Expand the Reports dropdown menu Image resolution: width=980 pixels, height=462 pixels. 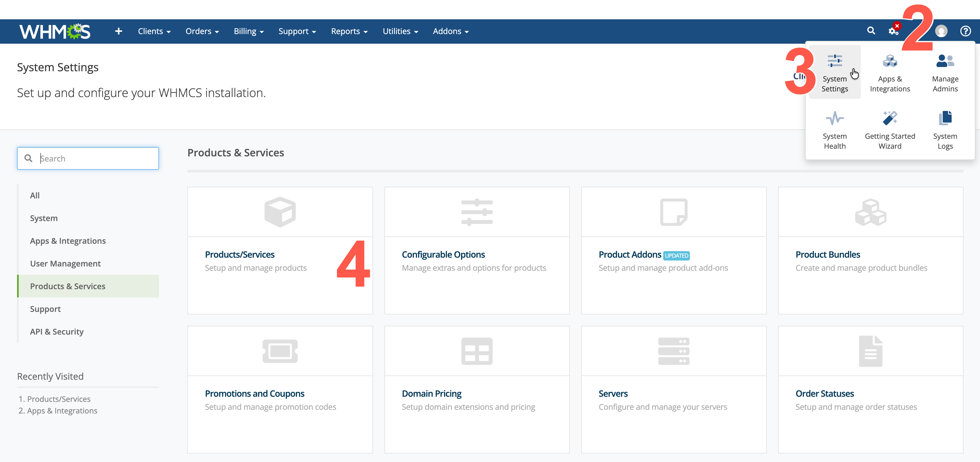pyautogui.click(x=349, y=31)
